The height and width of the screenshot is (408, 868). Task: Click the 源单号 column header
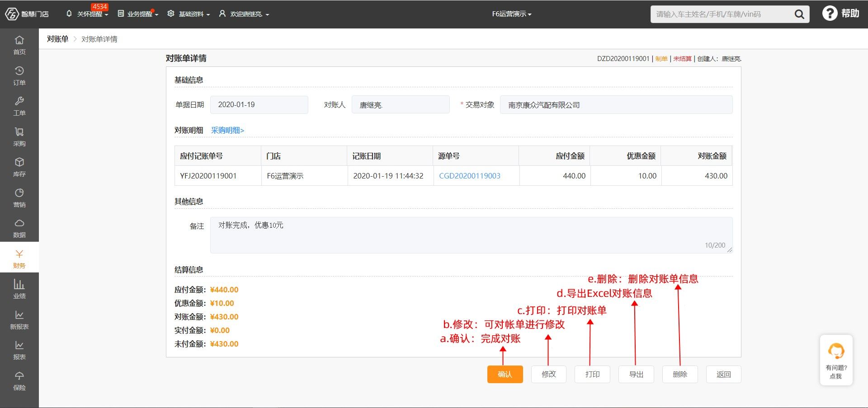pyautogui.click(x=476, y=156)
